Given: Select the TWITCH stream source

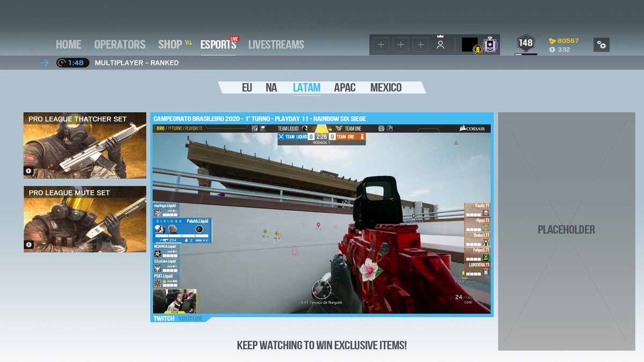Looking at the screenshot, I should coord(164,319).
